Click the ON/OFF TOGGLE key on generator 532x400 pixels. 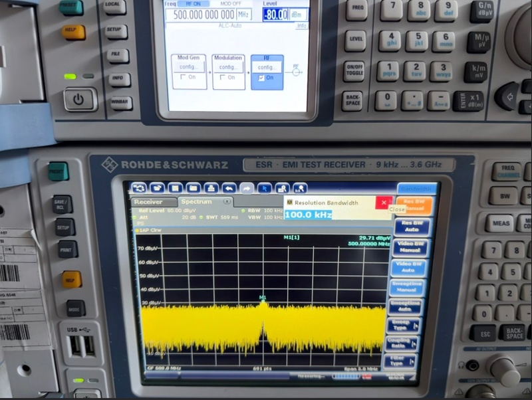click(354, 70)
